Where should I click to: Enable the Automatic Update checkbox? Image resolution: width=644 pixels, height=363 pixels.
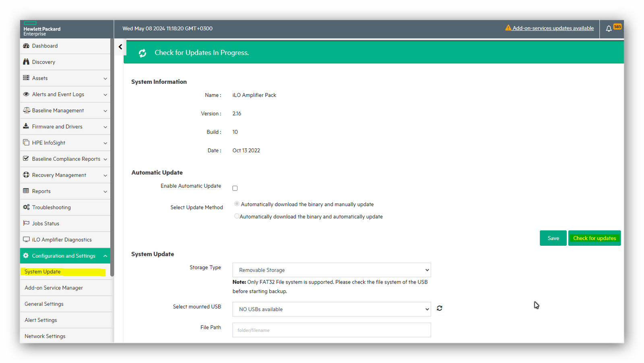235,188
